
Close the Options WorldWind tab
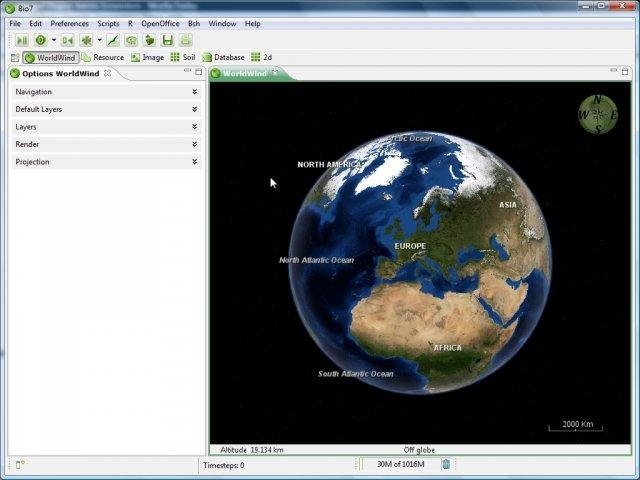coord(107,73)
